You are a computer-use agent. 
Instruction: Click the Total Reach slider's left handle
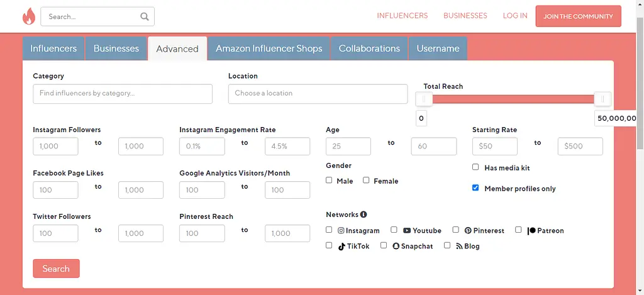[425, 99]
